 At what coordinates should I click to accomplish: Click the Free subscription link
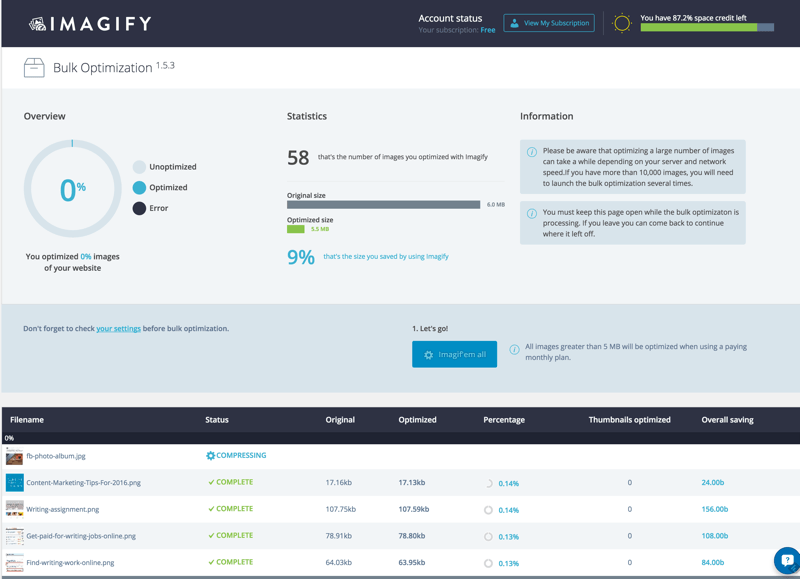488,30
